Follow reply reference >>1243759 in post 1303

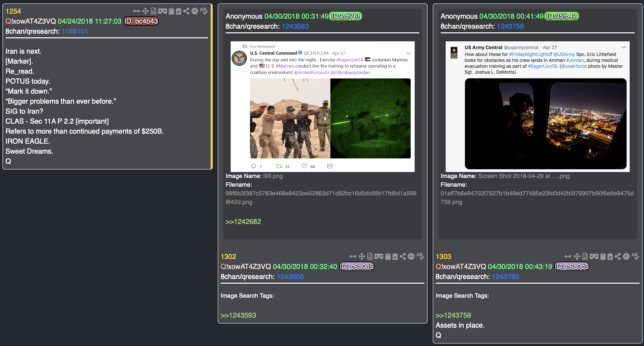(x=453, y=315)
